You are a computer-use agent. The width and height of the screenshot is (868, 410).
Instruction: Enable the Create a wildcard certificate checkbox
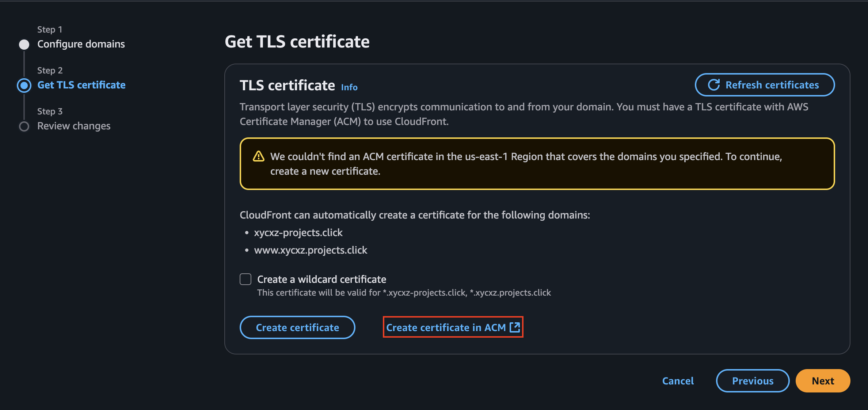click(x=245, y=279)
